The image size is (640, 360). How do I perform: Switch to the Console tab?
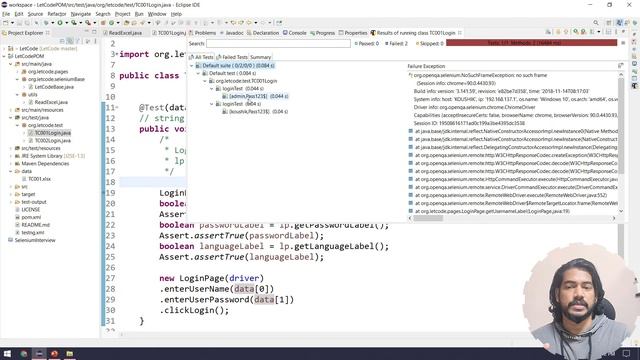(x=295, y=33)
